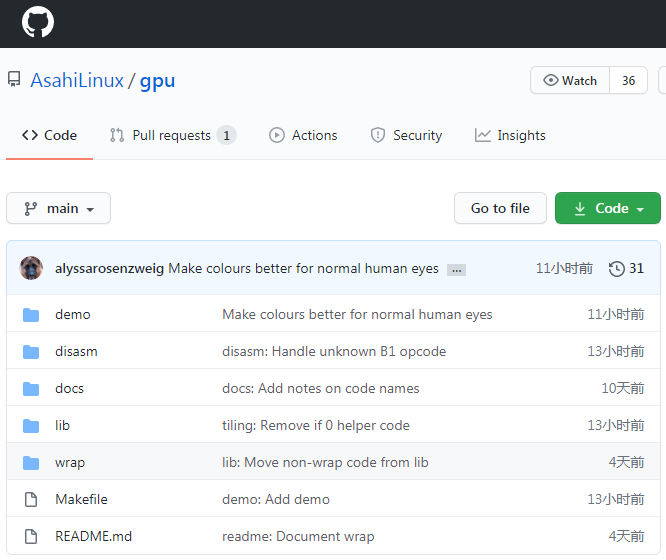Viewport: 666px width, 560px height.
Task: Open the gpu repository link
Action: [157, 81]
